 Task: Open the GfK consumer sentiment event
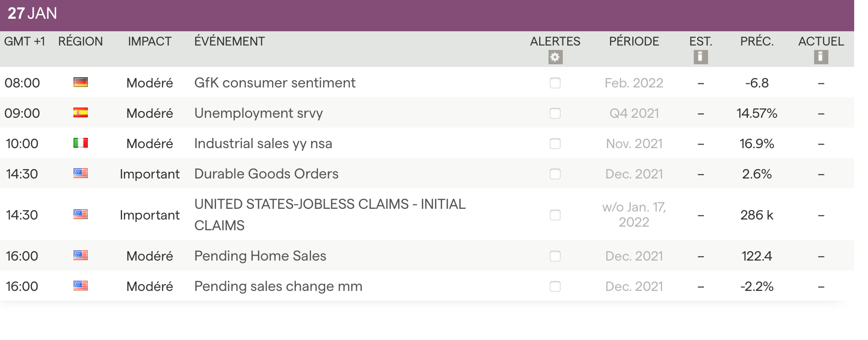274,83
